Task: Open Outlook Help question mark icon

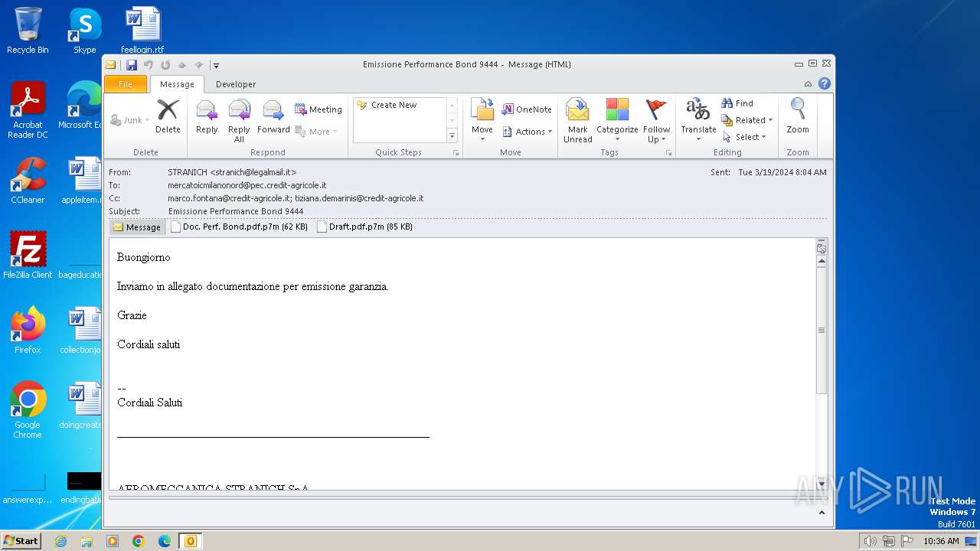Action: pyautogui.click(x=825, y=83)
